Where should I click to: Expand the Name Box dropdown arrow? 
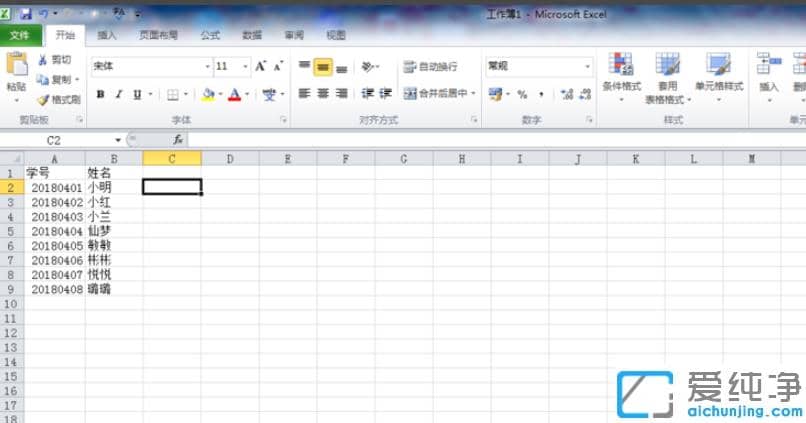(118, 140)
